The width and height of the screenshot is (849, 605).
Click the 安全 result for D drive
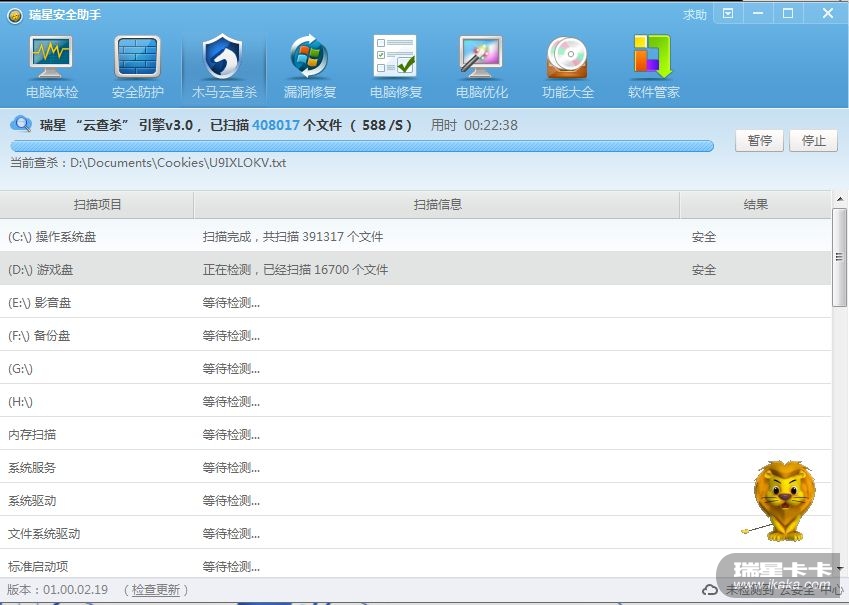pos(704,270)
